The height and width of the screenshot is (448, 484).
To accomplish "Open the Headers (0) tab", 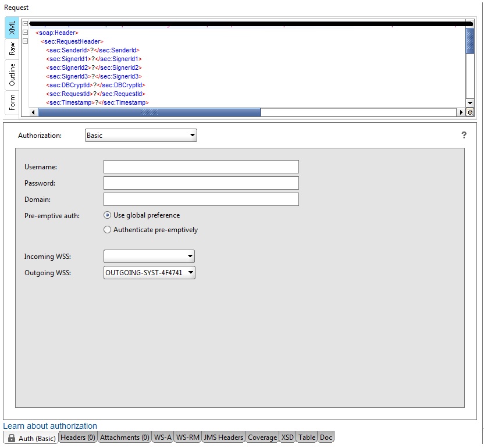I will [x=77, y=438].
